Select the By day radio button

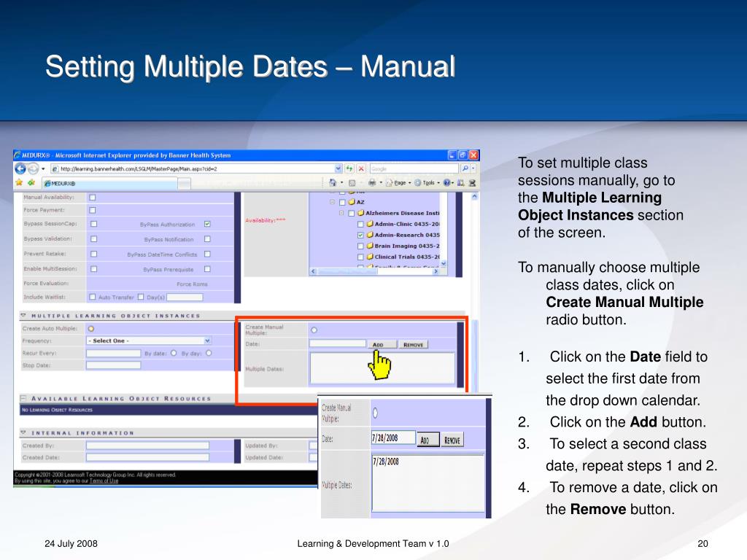209,353
